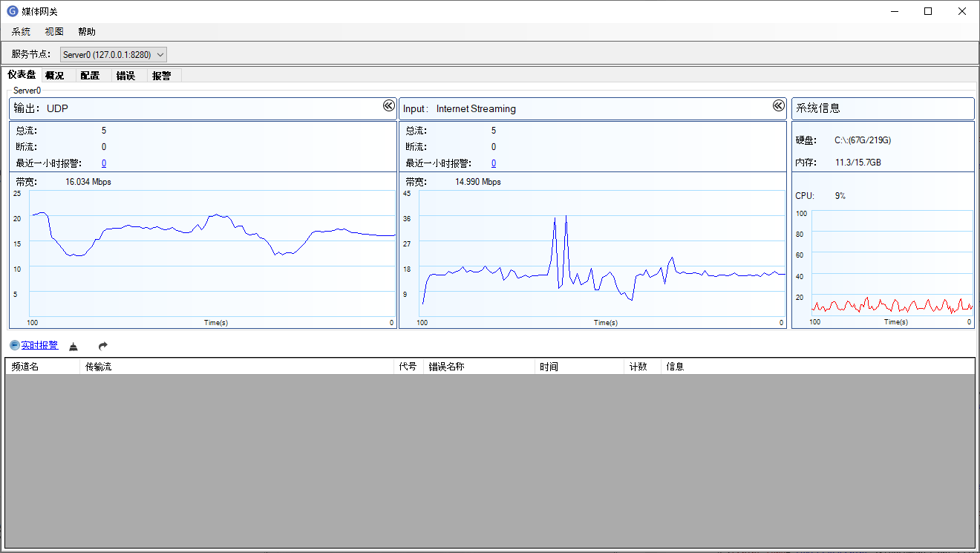Click the output 最近一小时报警 count link

[104, 163]
